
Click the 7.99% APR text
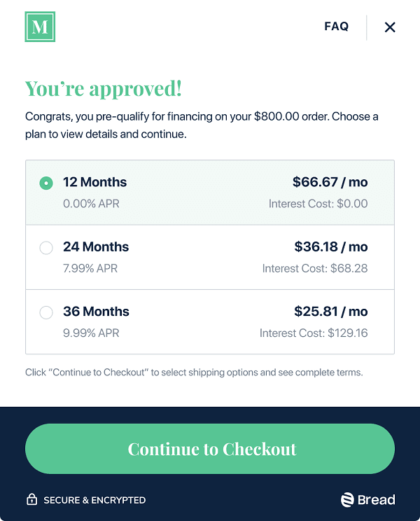[x=91, y=268]
